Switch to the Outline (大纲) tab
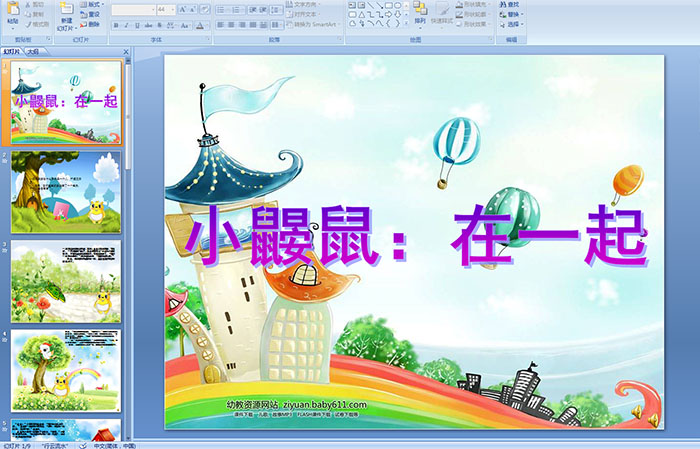The height and width of the screenshot is (449, 700). tap(32, 50)
